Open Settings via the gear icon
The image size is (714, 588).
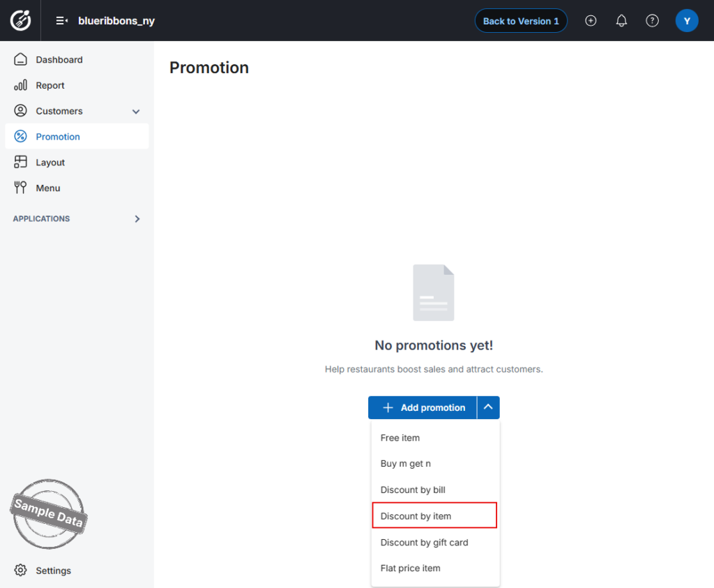point(20,570)
